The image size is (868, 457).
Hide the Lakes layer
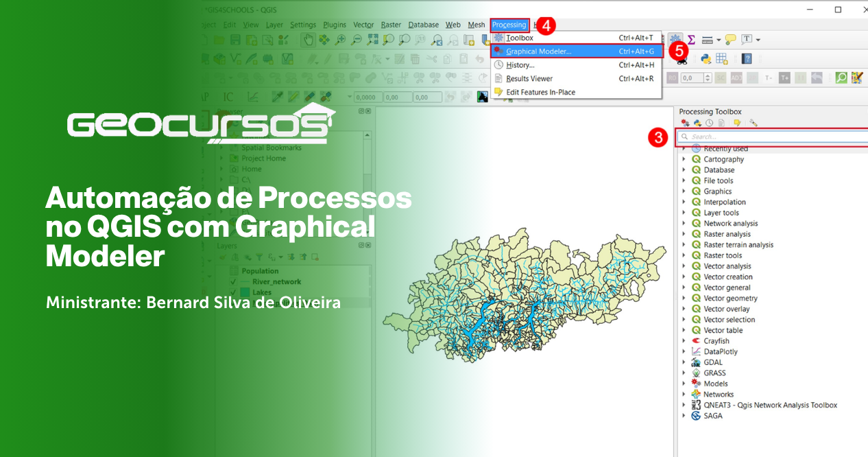coord(233,291)
